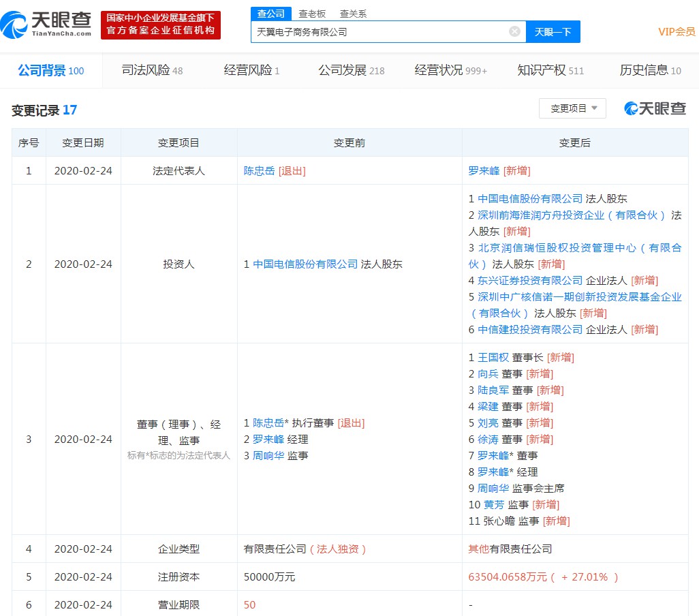Click the 法定代表人 cell

coord(178,171)
